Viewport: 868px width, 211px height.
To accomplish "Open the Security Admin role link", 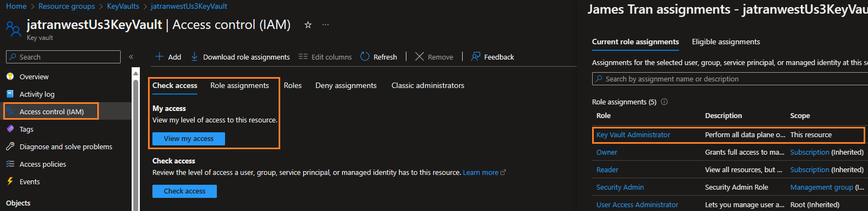I will (620, 187).
